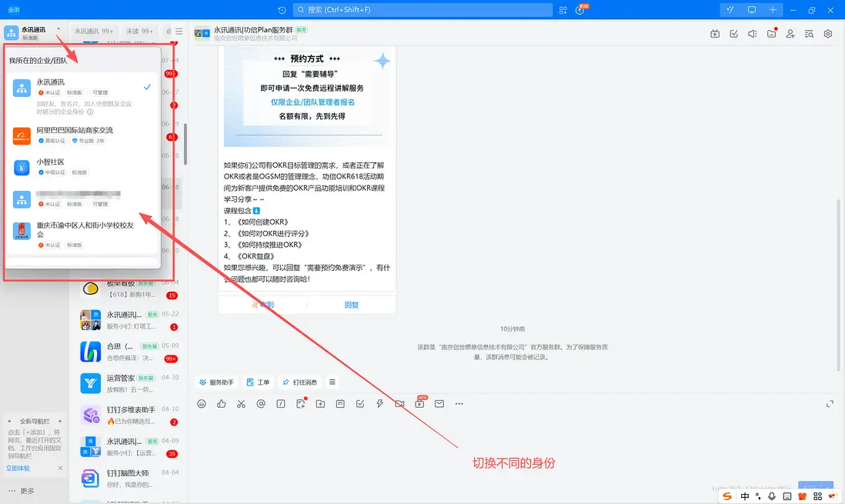This screenshot has width=845, height=504.
Task: Mention someone with the @ icon
Action: (x=260, y=403)
